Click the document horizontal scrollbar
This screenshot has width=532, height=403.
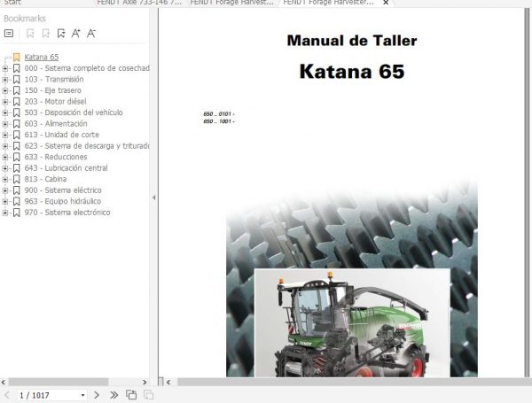(x=353, y=382)
